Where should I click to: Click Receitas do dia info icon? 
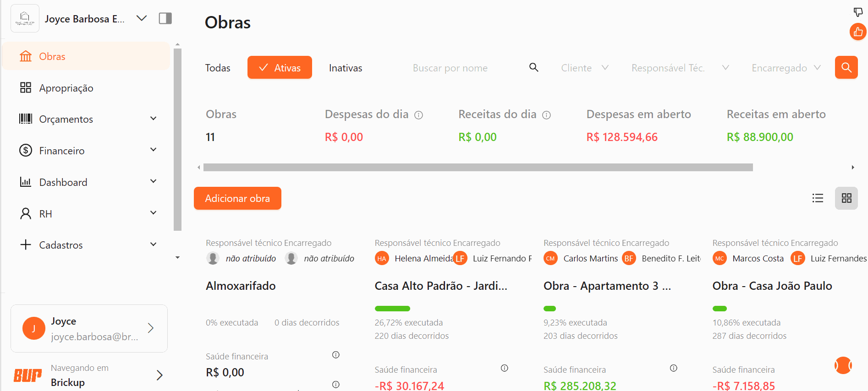pyautogui.click(x=546, y=115)
